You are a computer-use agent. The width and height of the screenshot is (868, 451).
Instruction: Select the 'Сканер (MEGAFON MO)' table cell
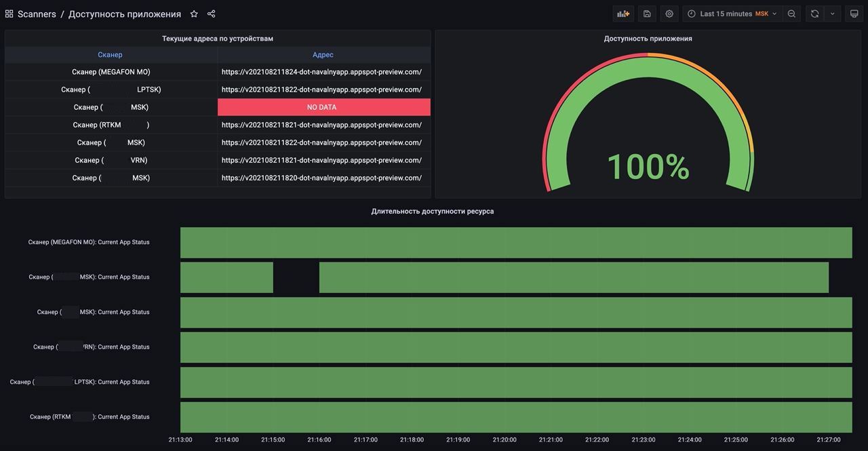[x=111, y=72]
